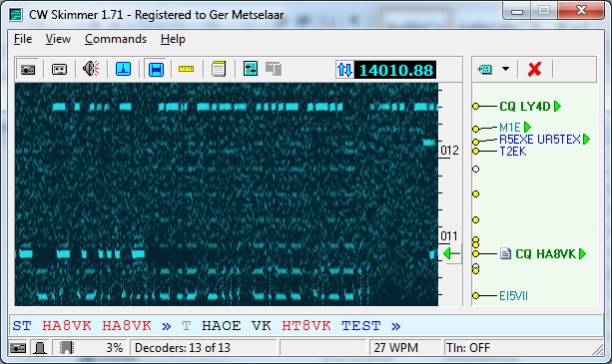Click the 012 frequency scale label
This screenshot has width=612, height=364.
[x=449, y=151]
